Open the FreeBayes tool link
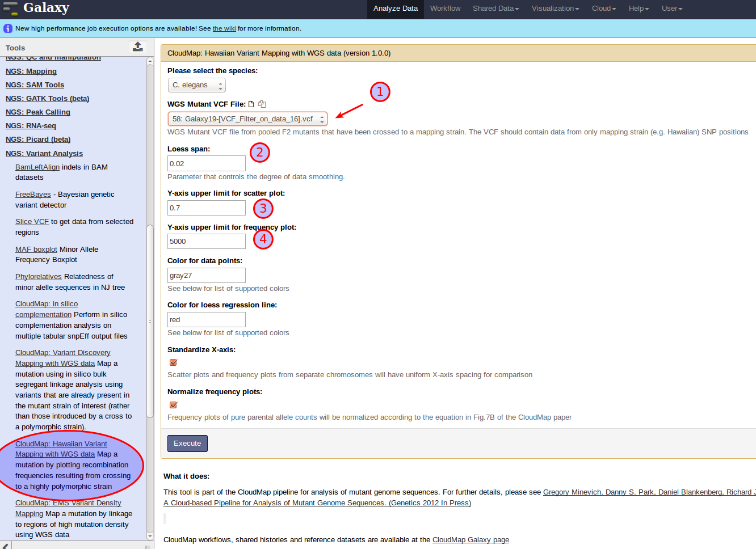Screen dimensions: 756x549 point(33,195)
